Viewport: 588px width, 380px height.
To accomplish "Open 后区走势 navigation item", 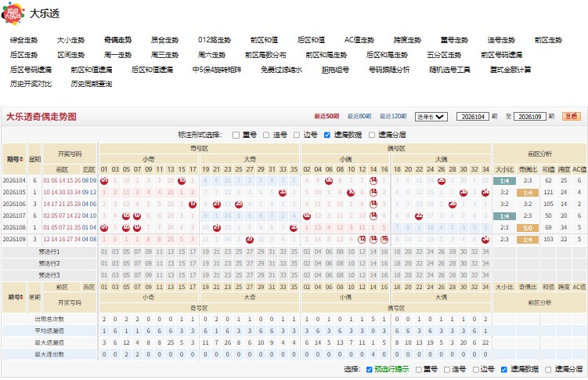I will tap(24, 55).
